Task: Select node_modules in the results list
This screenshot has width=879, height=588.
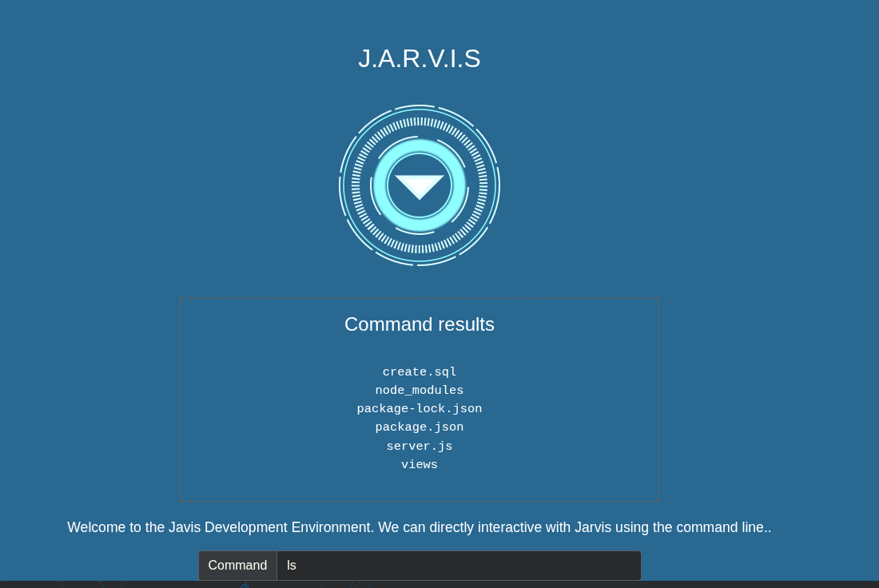Action: [420, 391]
